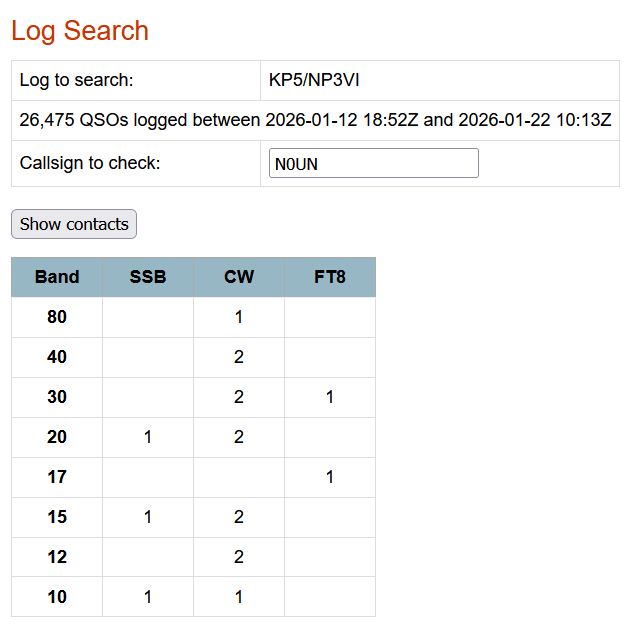Select the 12 band row label
The image size is (628, 631).
pos(57,557)
